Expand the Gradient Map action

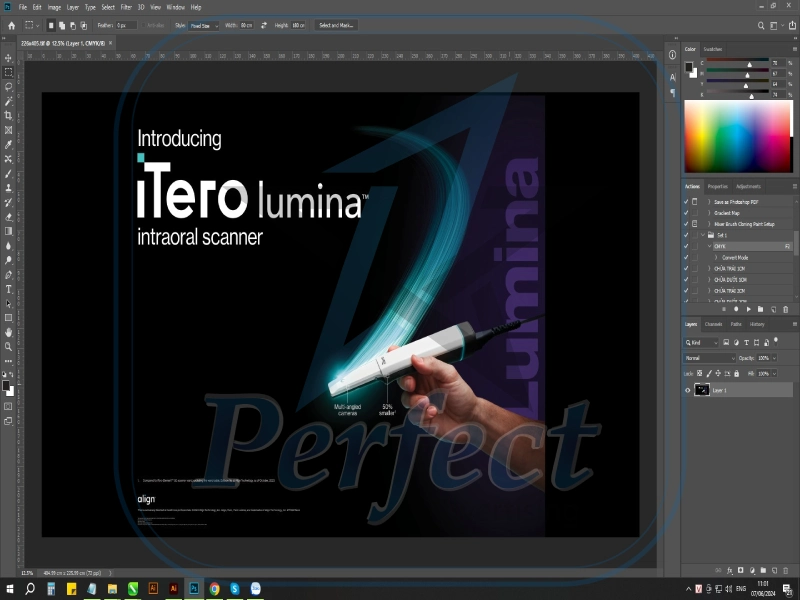[709, 213]
